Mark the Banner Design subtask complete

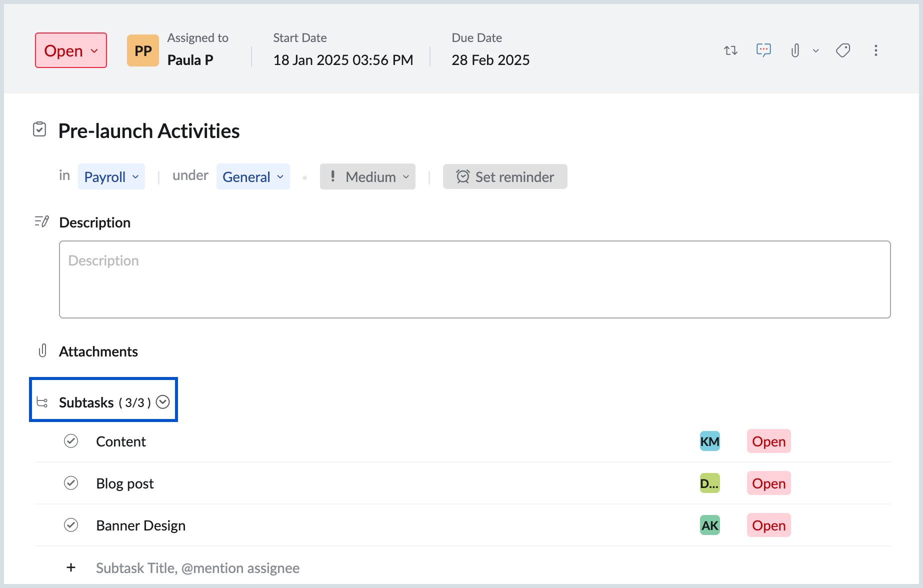(x=71, y=525)
